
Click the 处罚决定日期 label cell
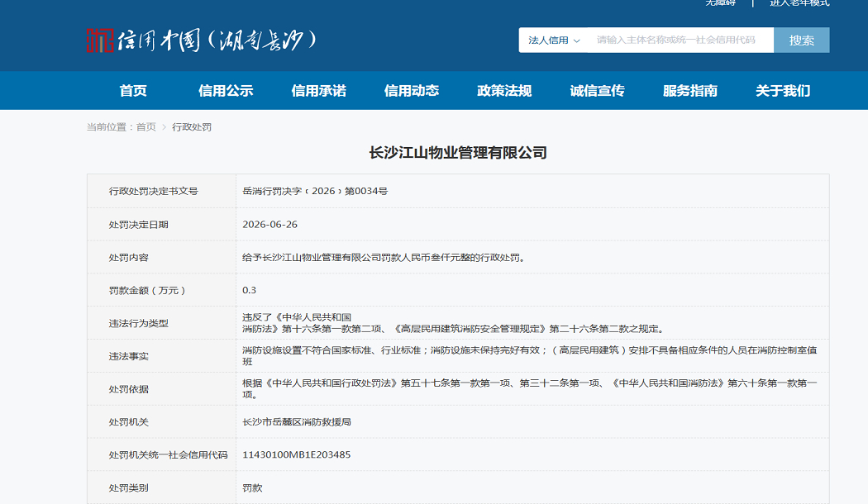pyautogui.click(x=162, y=224)
